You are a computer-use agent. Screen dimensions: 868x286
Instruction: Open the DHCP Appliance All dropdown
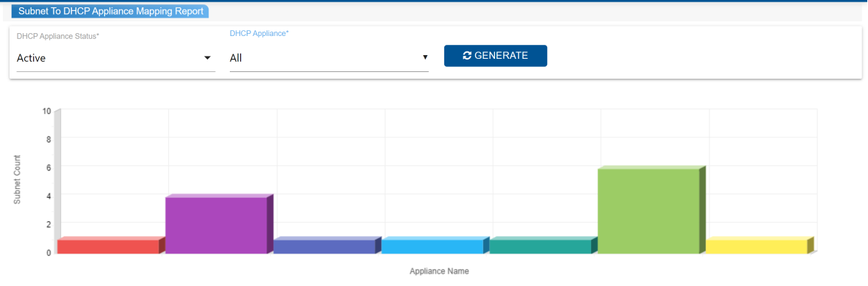click(x=330, y=57)
